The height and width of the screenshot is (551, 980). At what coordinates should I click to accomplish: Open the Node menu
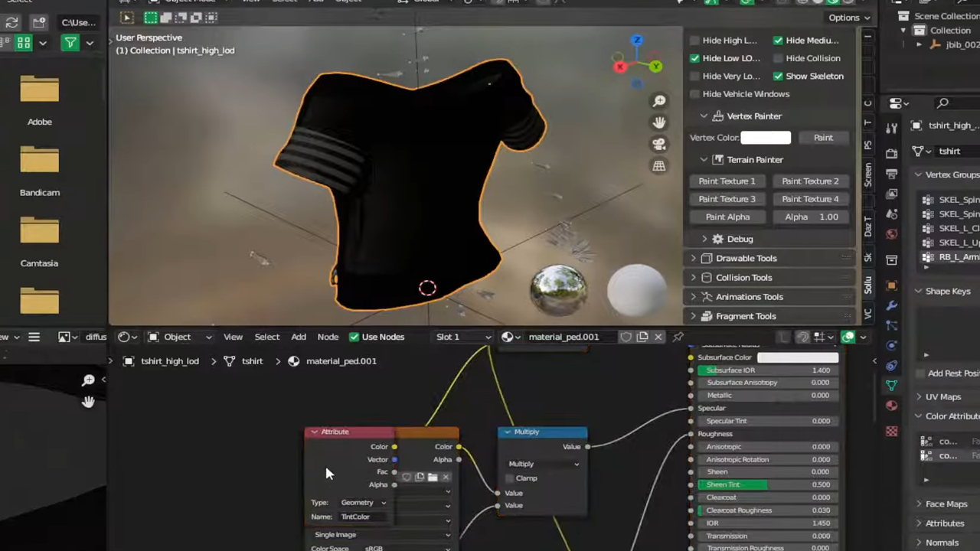pos(328,337)
